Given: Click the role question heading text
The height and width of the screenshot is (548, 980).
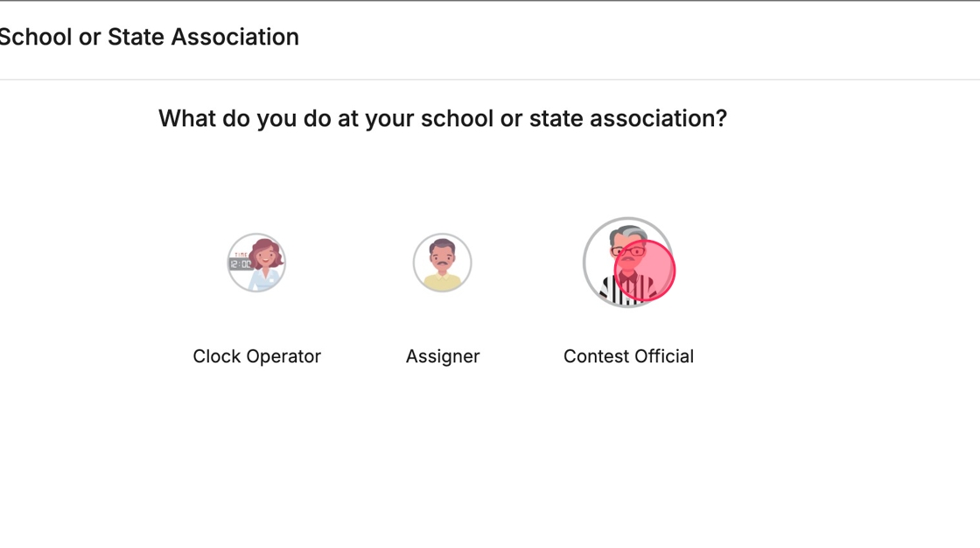Looking at the screenshot, I should (443, 118).
